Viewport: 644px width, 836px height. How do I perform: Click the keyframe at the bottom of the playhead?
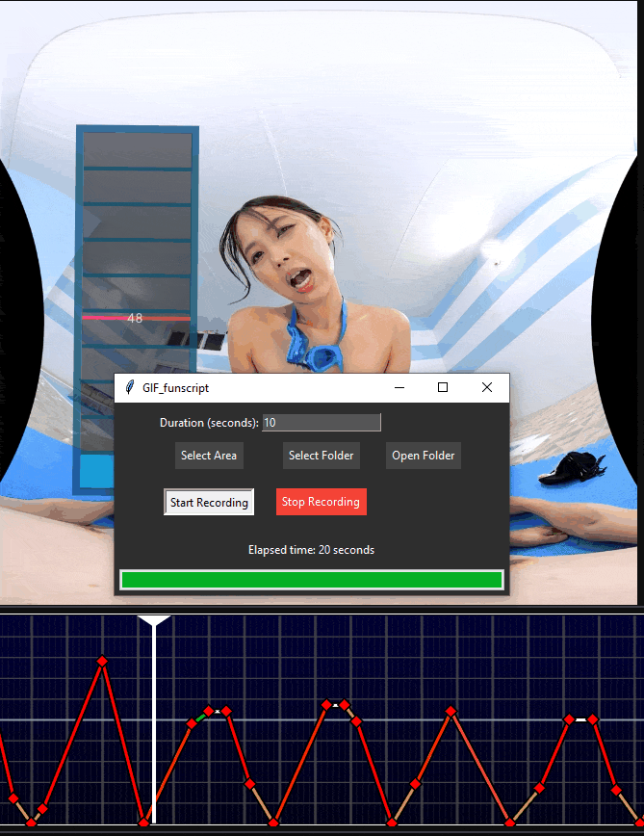[143, 823]
